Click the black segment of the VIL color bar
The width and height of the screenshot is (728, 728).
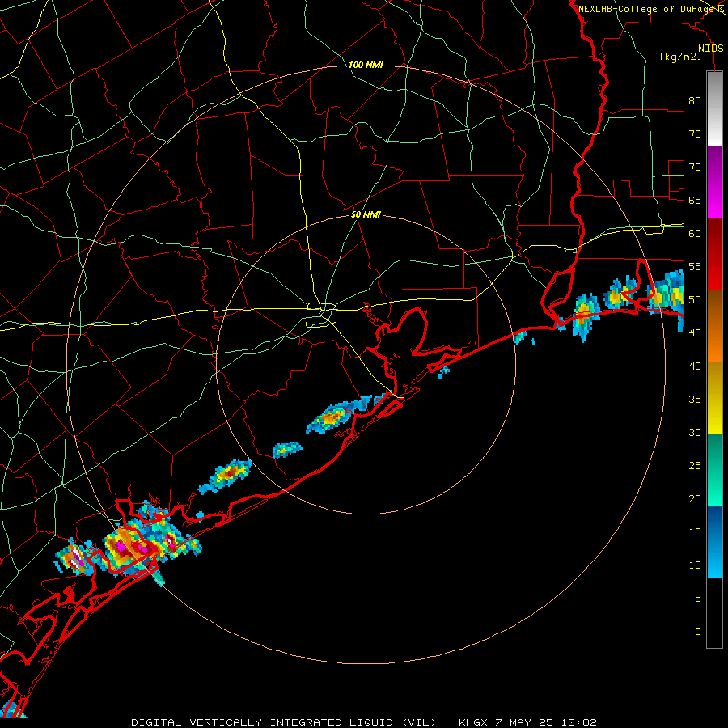click(714, 612)
